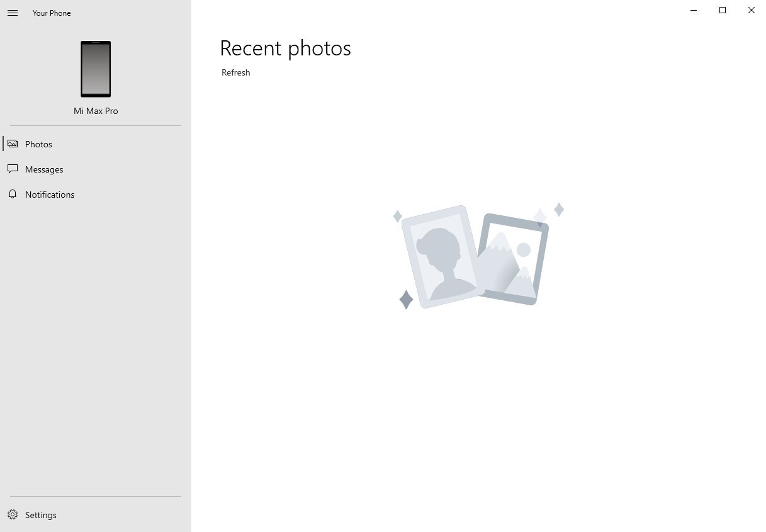Click the mountain landscape placeholder illustration

513,259
